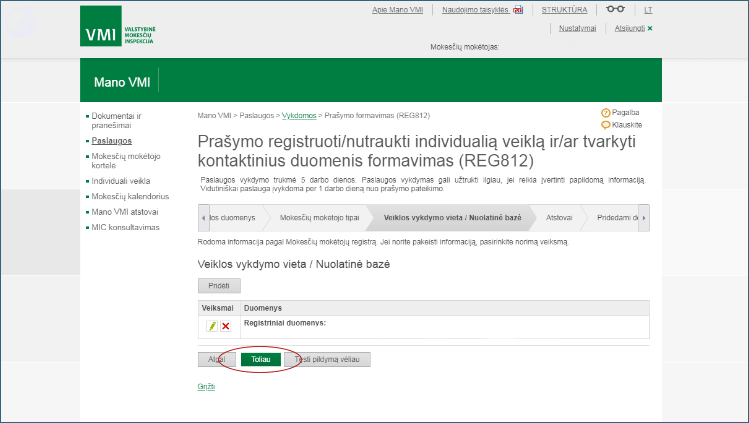Open Mokesčių mokėtojo kortelė in sidebar

(126, 160)
